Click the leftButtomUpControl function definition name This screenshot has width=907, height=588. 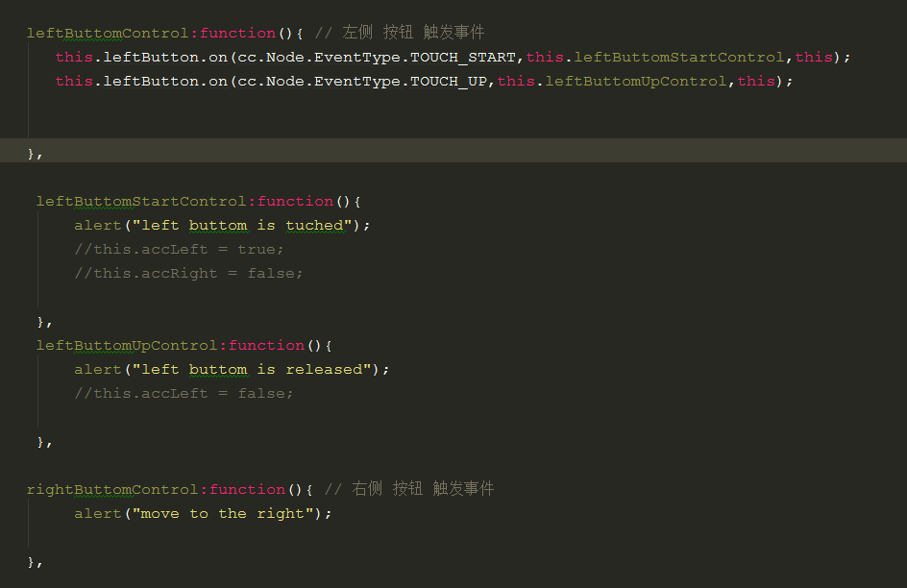[x=127, y=345]
